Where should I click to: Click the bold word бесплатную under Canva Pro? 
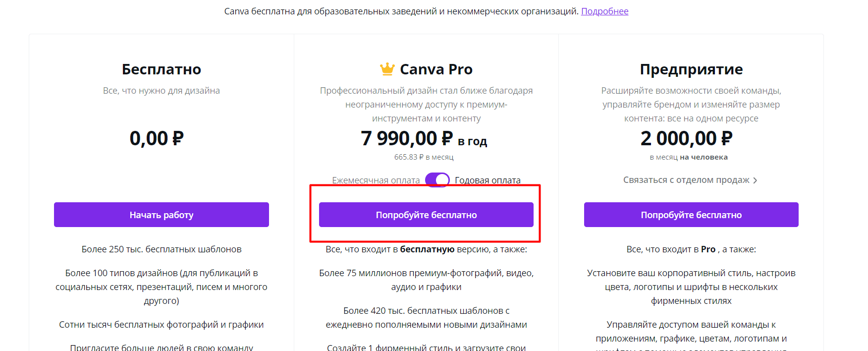pyautogui.click(x=427, y=249)
